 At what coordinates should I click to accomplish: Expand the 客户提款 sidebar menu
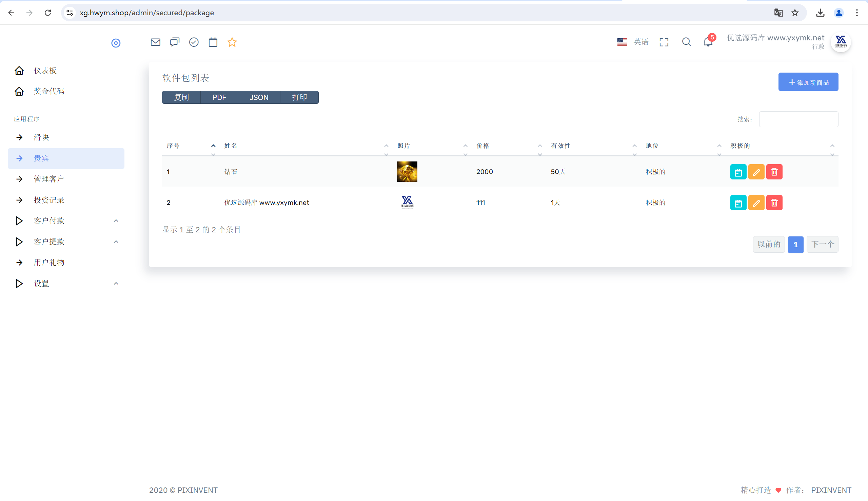tap(66, 242)
